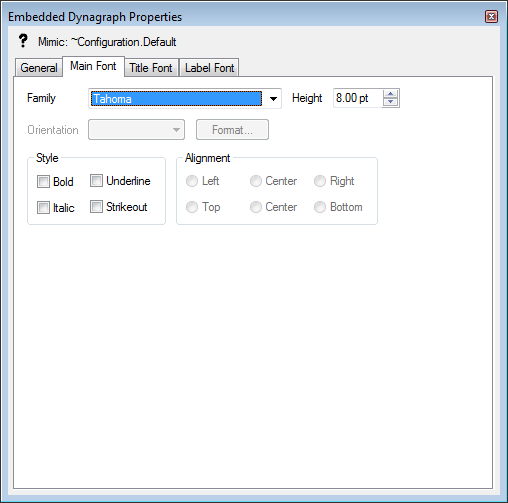Select the Bottom alignment radio button
The width and height of the screenshot is (508, 503).
pos(320,207)
